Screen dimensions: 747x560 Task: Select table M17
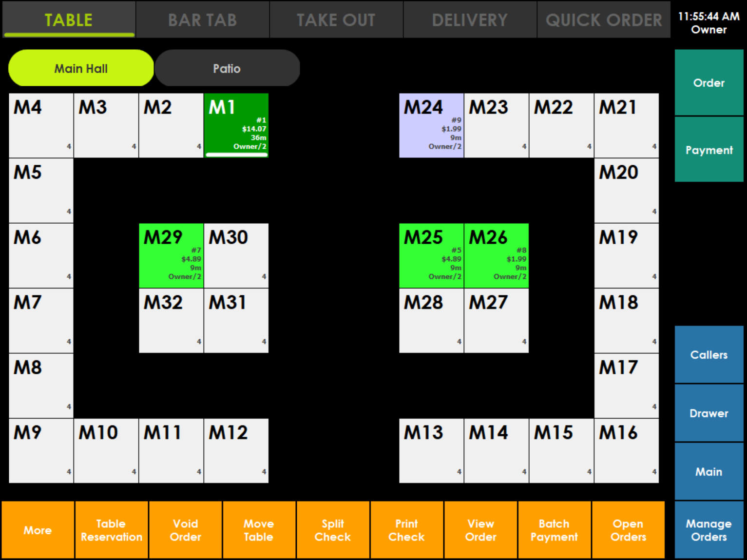coord(627,386)
